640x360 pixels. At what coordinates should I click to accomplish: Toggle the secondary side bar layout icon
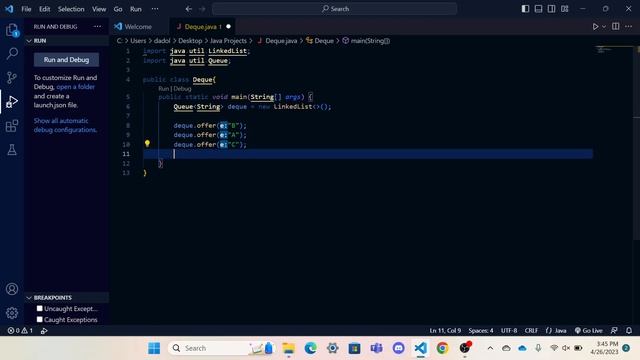[x=551, y=9]
